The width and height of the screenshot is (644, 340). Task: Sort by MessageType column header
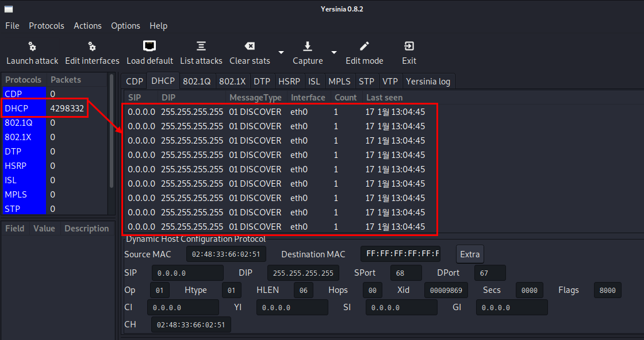click(x=256, y=98)
